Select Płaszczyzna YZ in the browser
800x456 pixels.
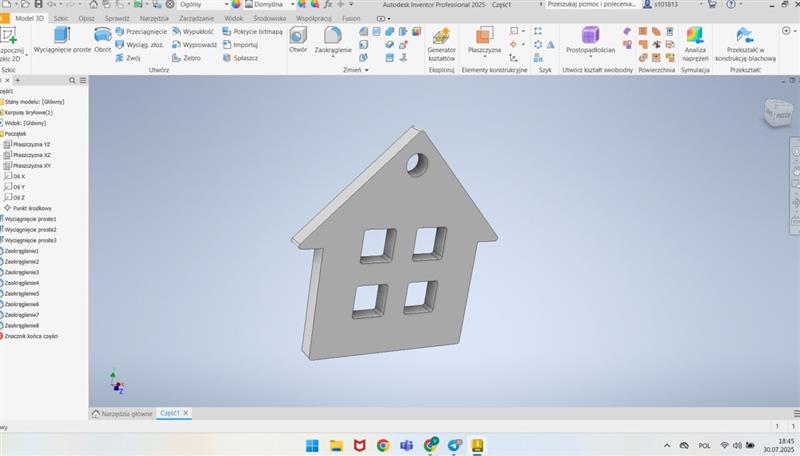(28, 144)
